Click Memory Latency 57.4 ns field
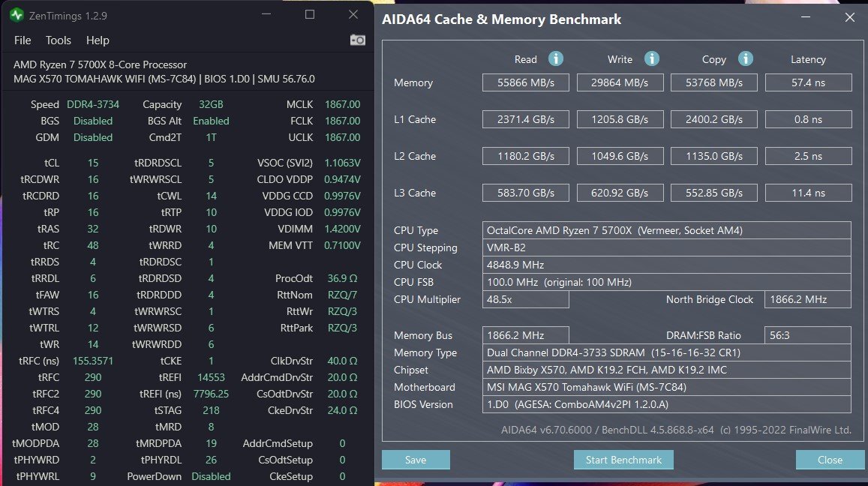Screen dimensions: 868x486 click(808, 82)
